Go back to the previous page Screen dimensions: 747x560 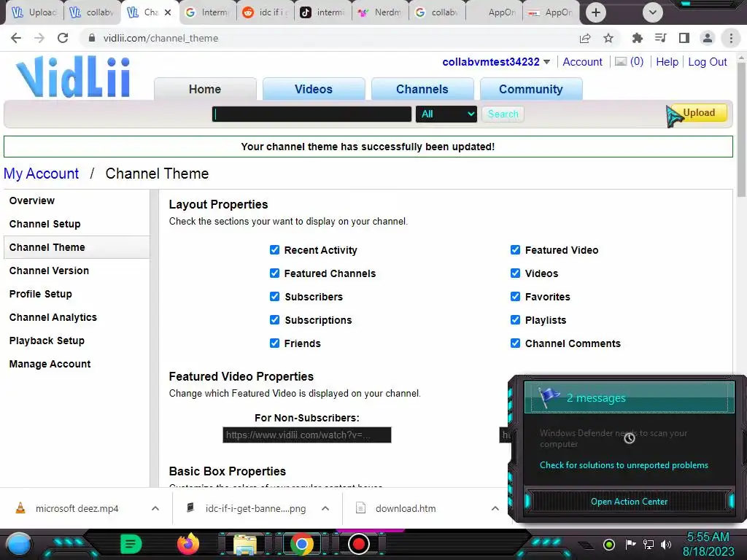click(16, 38)
